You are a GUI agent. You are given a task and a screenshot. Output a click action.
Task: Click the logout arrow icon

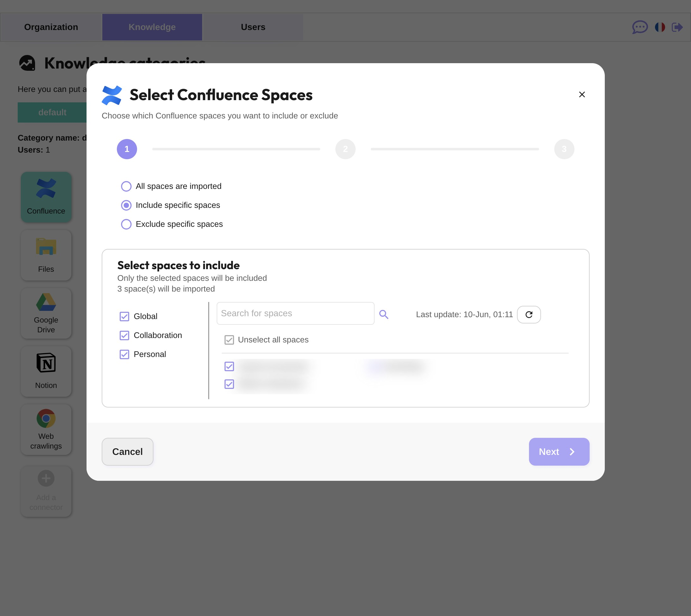[x=677, y=27]
